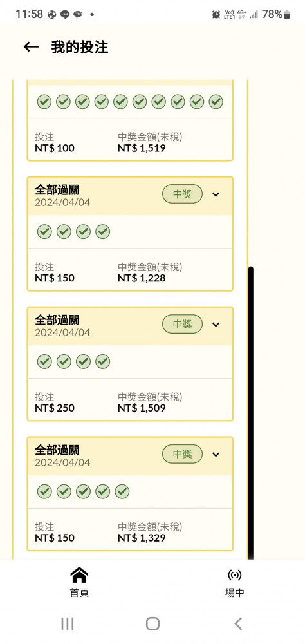Expand the bet card winning NT$ 1,228

pyautogui.click(x=216, y=194)
